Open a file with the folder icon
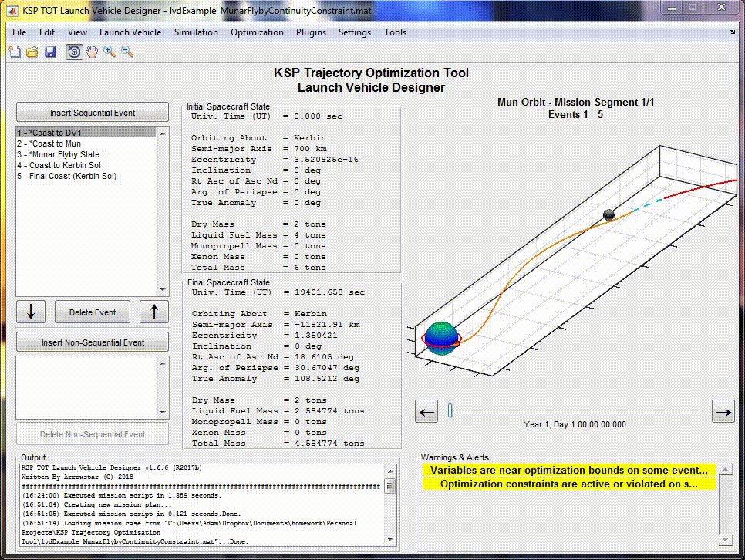The width and height of the screenshot is (745, 560). tap(32, 52)
